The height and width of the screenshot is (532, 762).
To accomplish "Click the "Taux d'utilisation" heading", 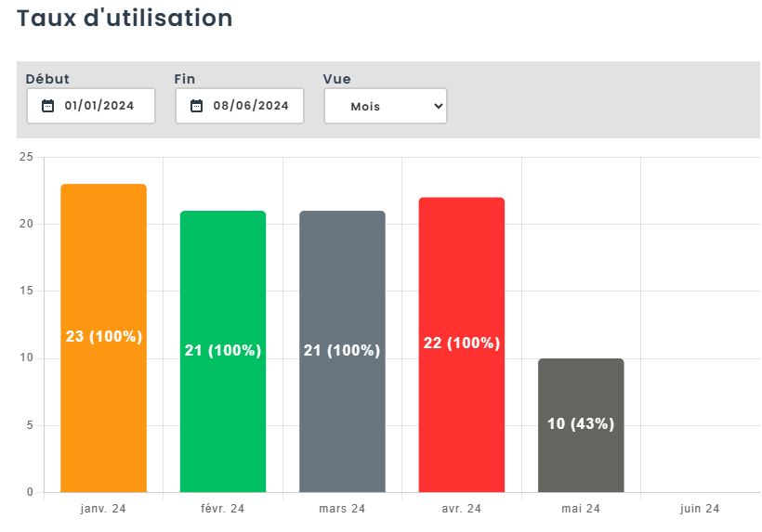I will 125,18.
